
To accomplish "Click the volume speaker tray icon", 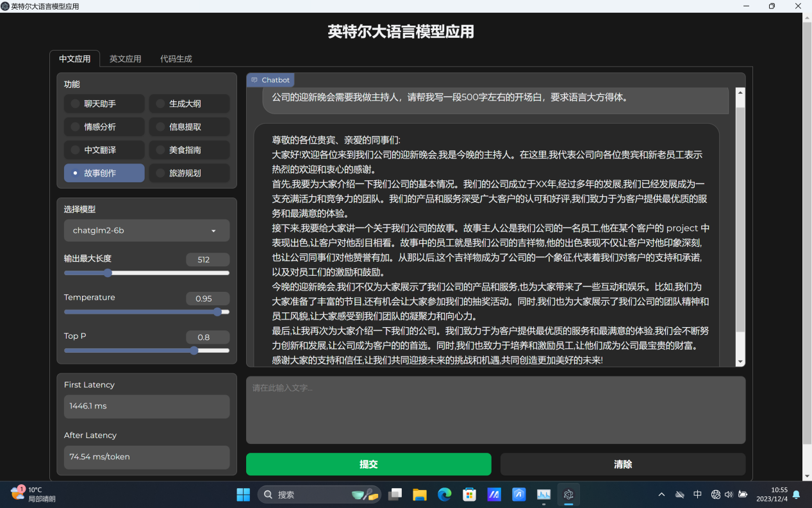I will [x=729, y=495].
